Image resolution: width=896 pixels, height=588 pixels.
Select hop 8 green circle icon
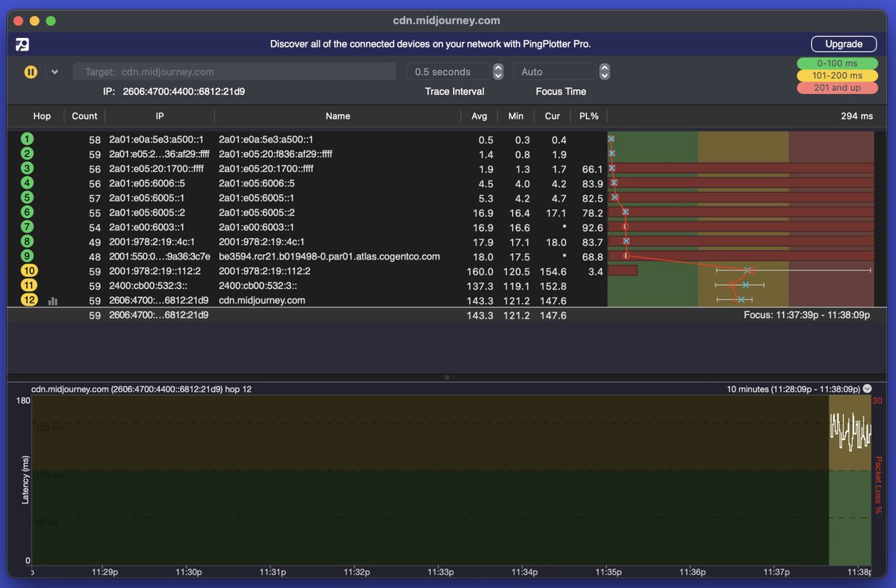coord(28,241)
